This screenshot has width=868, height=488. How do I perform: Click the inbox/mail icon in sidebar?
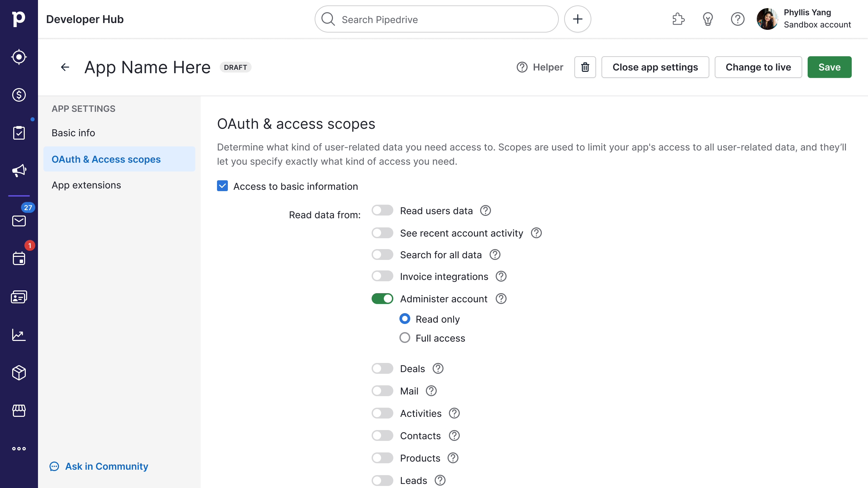[19, 221]
